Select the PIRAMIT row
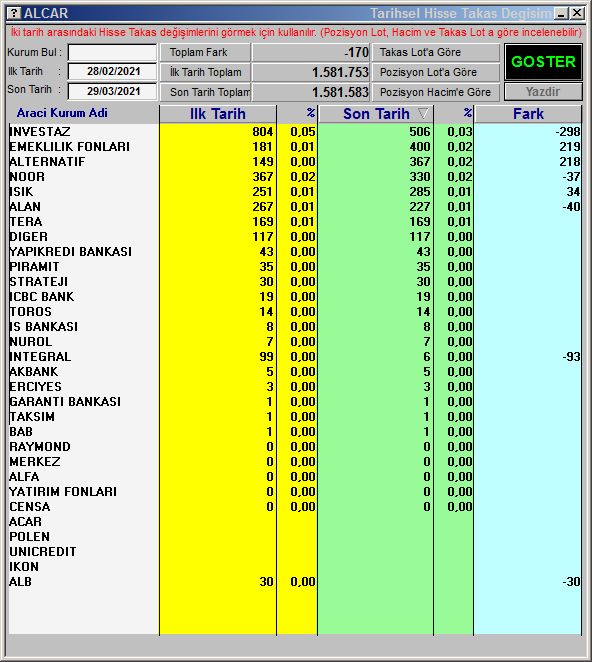 click(295, 267)
